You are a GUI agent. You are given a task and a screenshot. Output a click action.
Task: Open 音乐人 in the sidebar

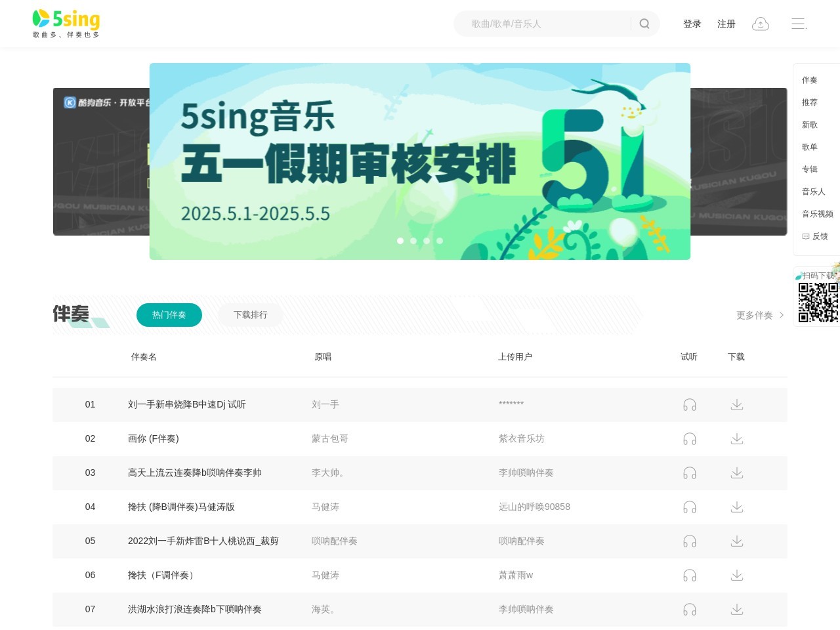coord(813,192)
